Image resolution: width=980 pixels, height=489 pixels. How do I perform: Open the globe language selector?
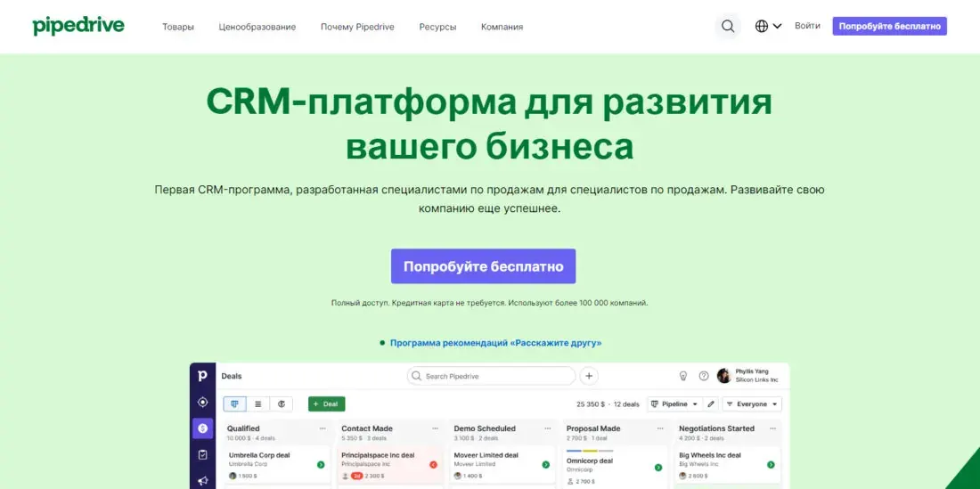tap(768, 26)
